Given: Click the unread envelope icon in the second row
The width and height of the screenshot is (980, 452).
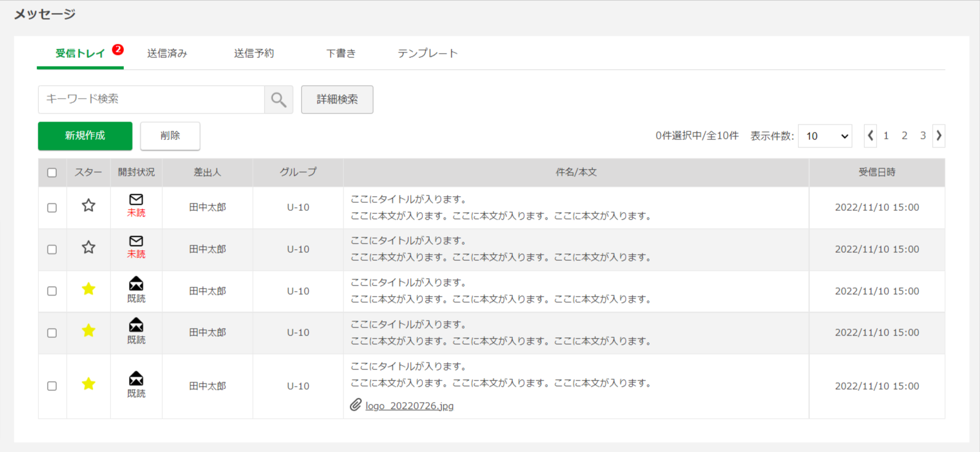Looking at the screenshot, I should [x=136, y=241].
